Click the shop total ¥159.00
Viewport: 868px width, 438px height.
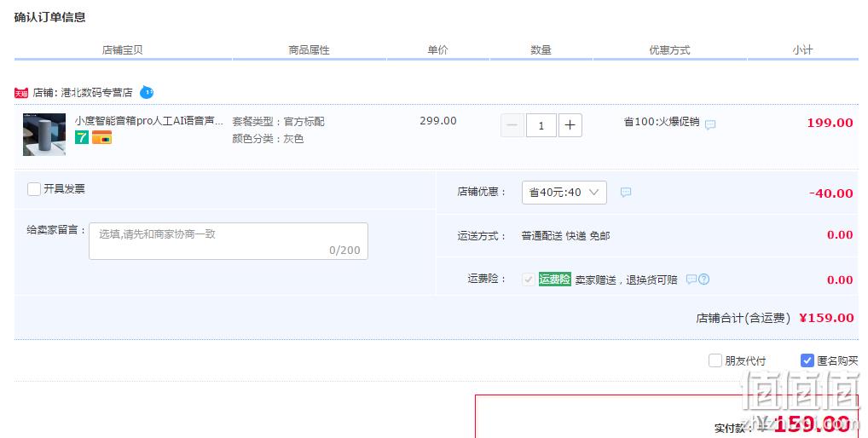[826, 318]
